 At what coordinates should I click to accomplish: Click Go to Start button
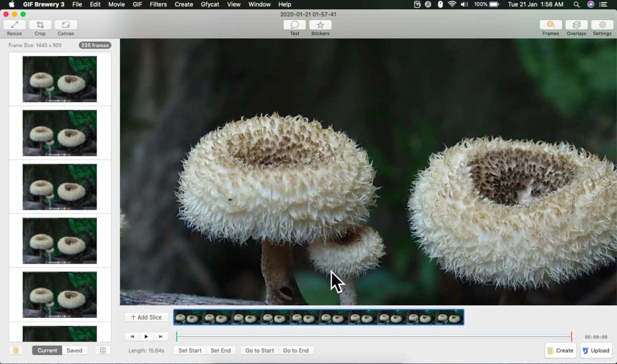tap(260, 351)
